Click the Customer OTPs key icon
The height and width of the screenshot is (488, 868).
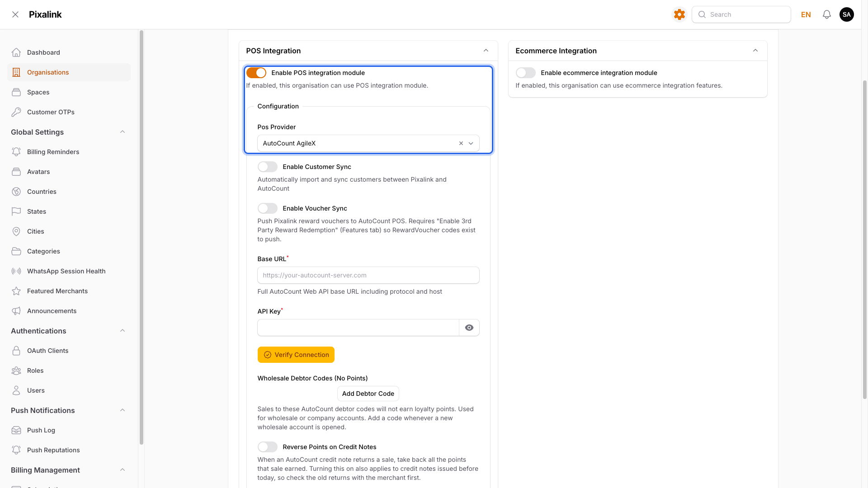[x=16, y=112]
